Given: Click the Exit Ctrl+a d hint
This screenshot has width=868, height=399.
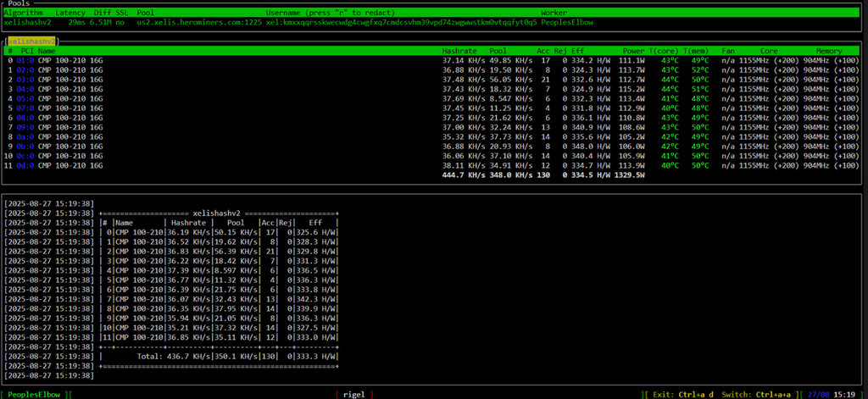Looking at the screenshot, I should click(681, 394).
